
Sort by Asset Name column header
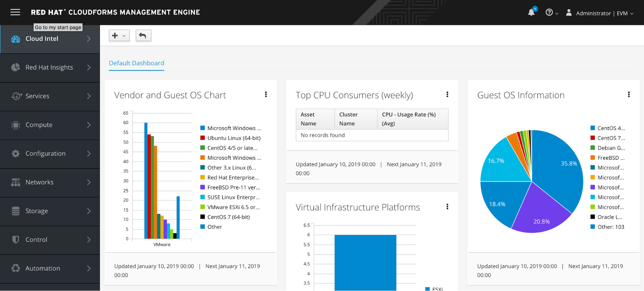point(315,119)
